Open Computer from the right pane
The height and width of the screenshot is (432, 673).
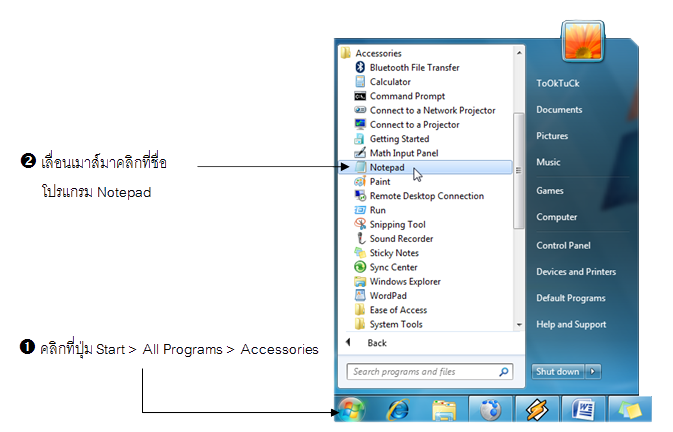click(x=556, y=217)
